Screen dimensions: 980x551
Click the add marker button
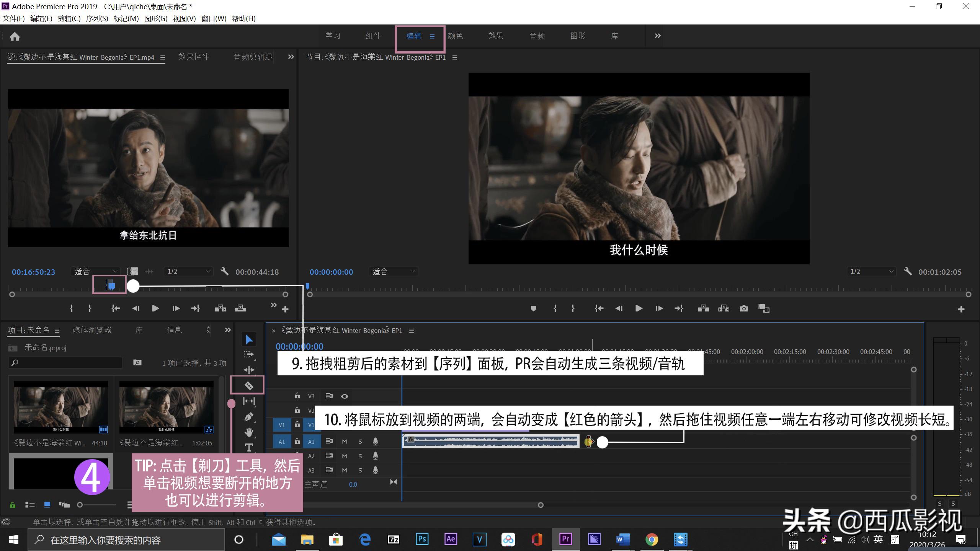coord(534,308)
